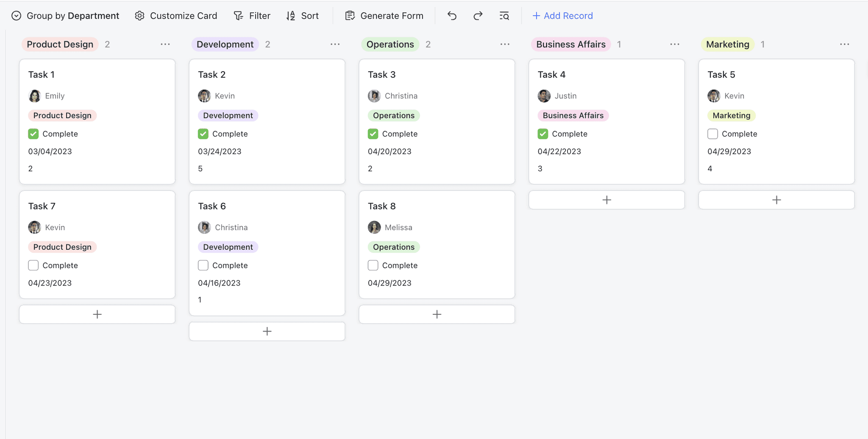The image size is (868, 439).
Task: Click the Generate Form clipboard icon
Action: (x=350, y=16)
